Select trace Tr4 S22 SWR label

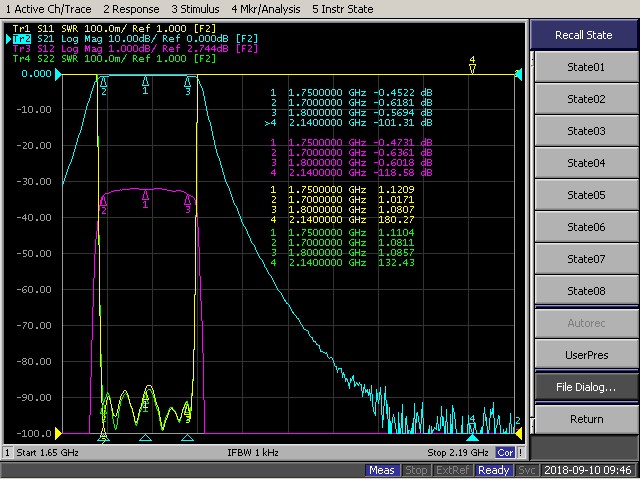coord(112,59)
